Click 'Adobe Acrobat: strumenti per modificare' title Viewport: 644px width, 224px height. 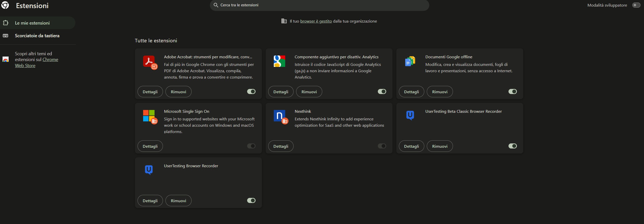[x=208, y=57]
